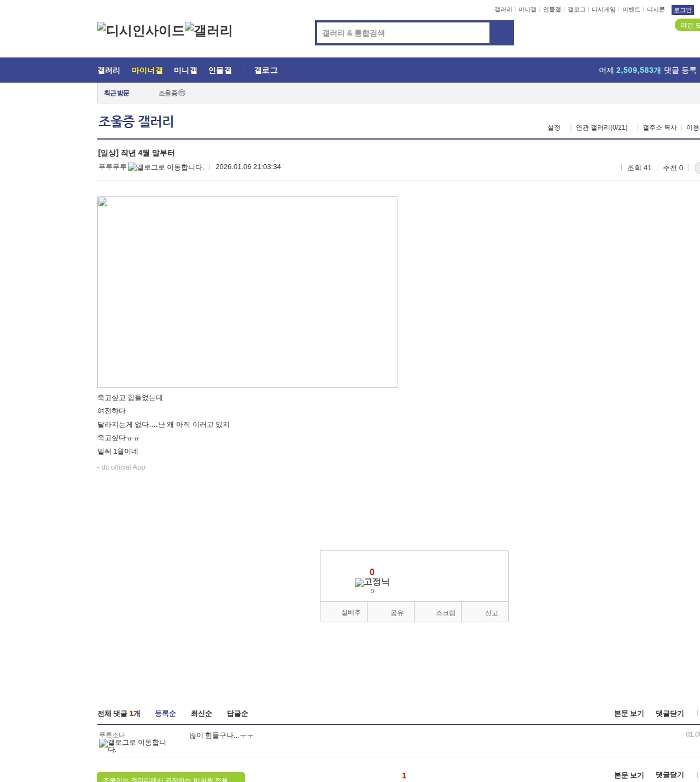Open 푸루푸루's gallog icon beside the author name
Screen dimensions: 700x782
point(166,167)
